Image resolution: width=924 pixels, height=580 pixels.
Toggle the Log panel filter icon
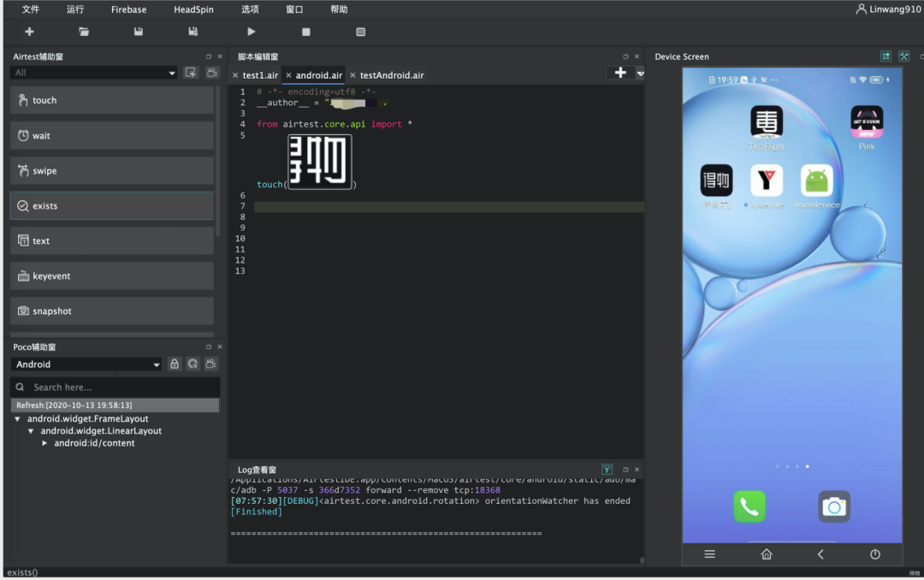pyautogui.click(x=607, y=470)
